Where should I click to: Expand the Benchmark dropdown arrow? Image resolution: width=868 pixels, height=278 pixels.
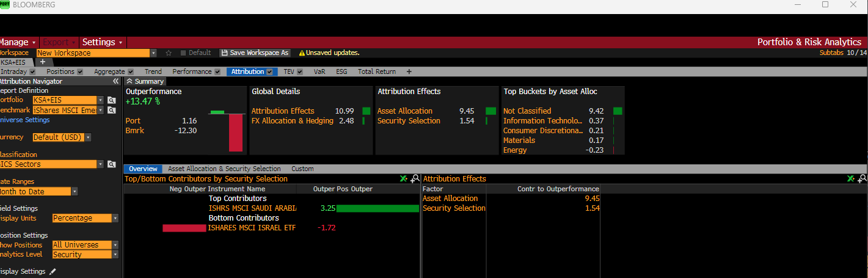click(x=101, y=110)
